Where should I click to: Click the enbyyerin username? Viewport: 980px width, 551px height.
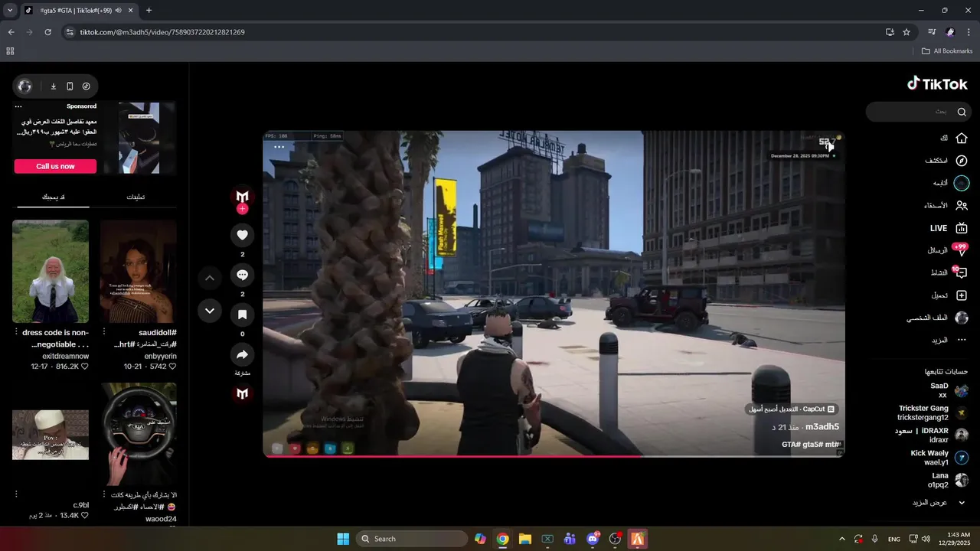pos(161,357)
